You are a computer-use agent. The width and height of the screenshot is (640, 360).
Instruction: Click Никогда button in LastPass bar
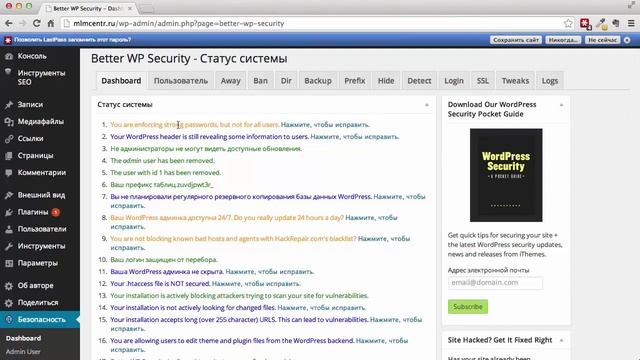pos(563,40)
